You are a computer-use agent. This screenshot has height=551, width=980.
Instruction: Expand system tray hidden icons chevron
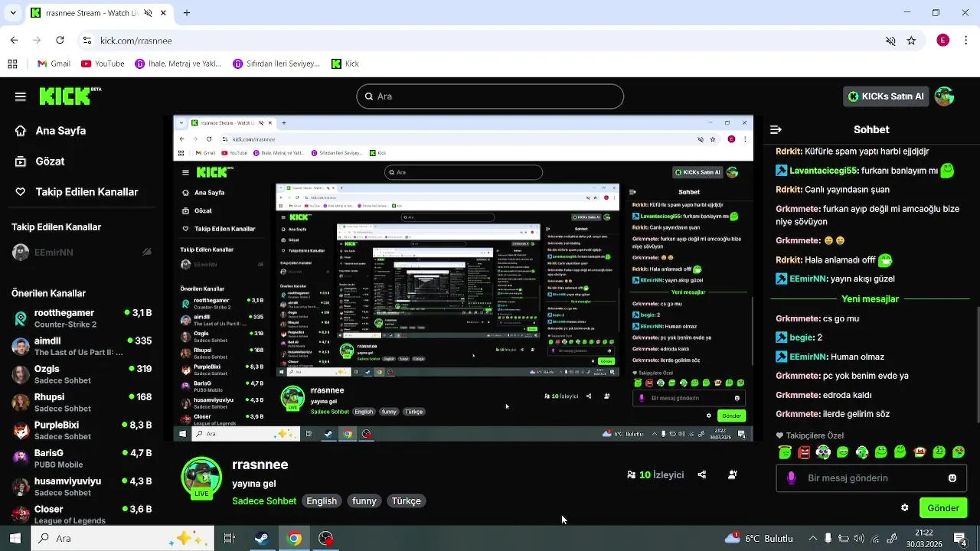[x=812, y=539]
